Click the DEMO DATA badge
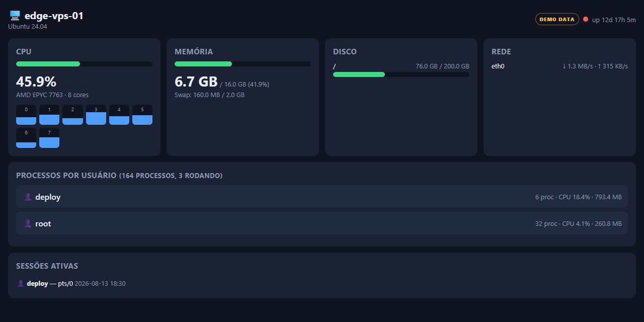This screenshot has height=322, width=644. point(557,19)
